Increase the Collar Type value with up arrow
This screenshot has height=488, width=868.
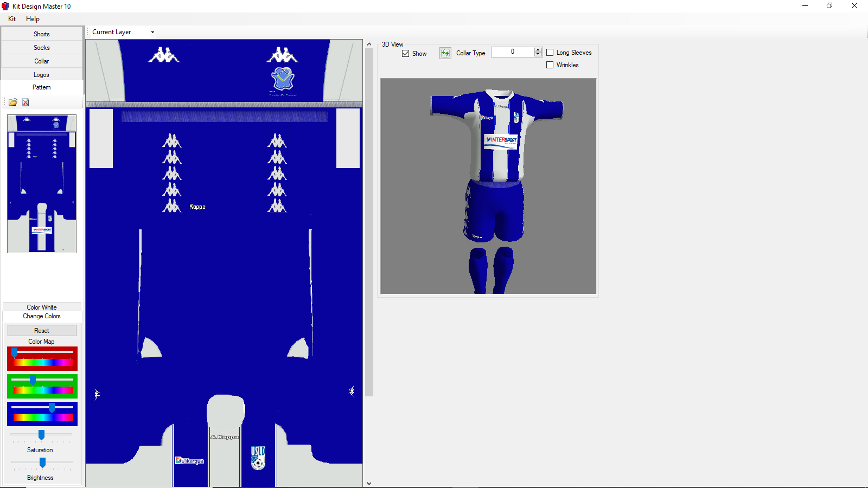click(x=538, y=49)
